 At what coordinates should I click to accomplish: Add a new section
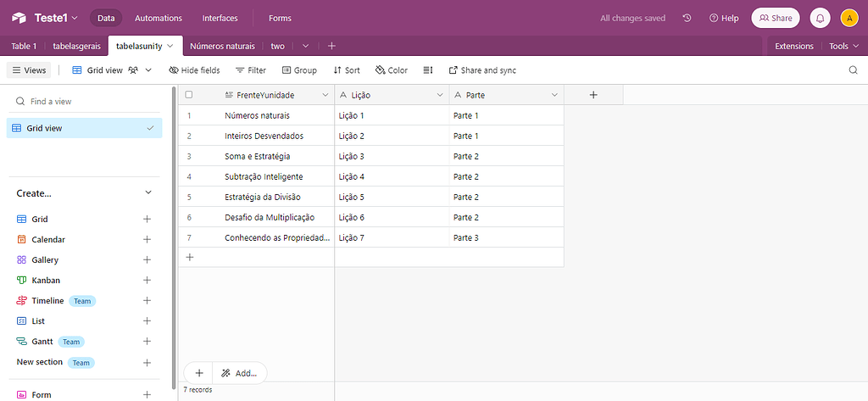[147, 363]
